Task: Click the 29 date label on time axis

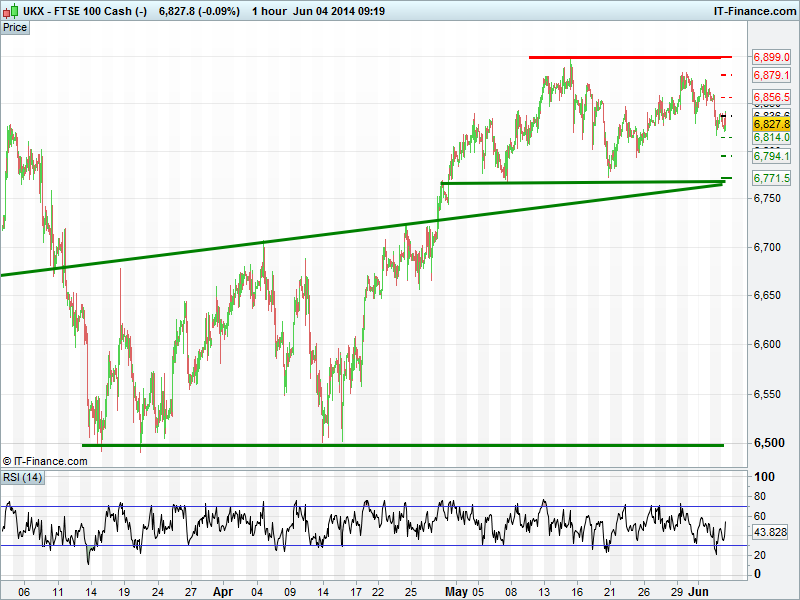Action: 677,592
